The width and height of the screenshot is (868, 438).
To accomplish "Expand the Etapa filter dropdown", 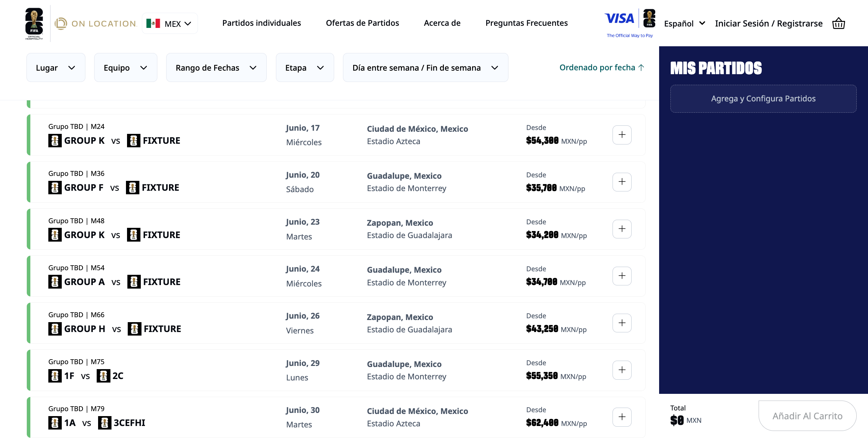I will (x=305, y=67).
